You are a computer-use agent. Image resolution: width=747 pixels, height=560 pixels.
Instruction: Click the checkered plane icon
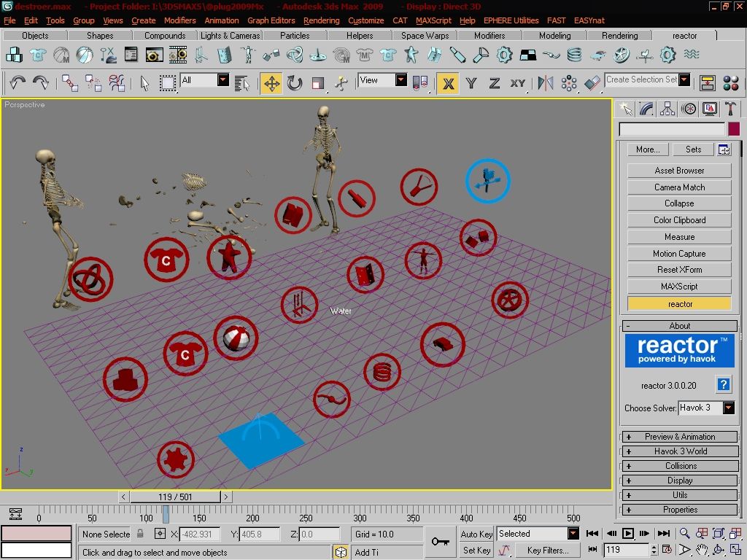[528, 55]
